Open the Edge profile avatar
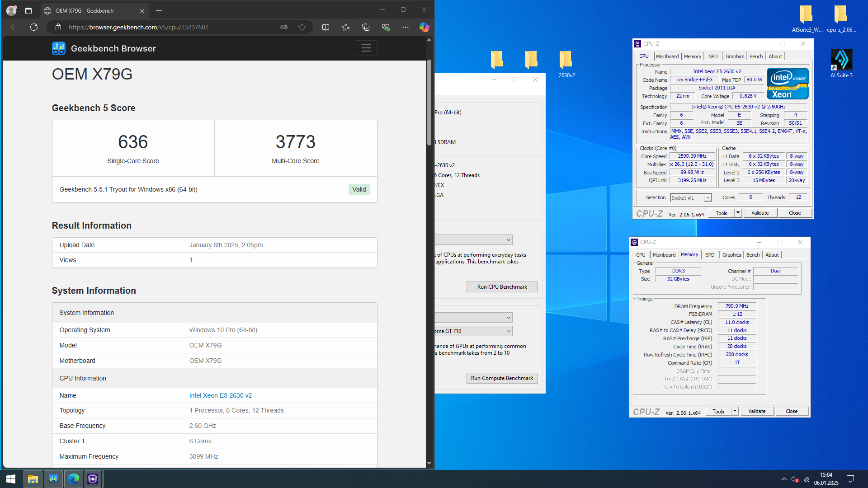Screen dimensions: 868x488 pos(11,10)
